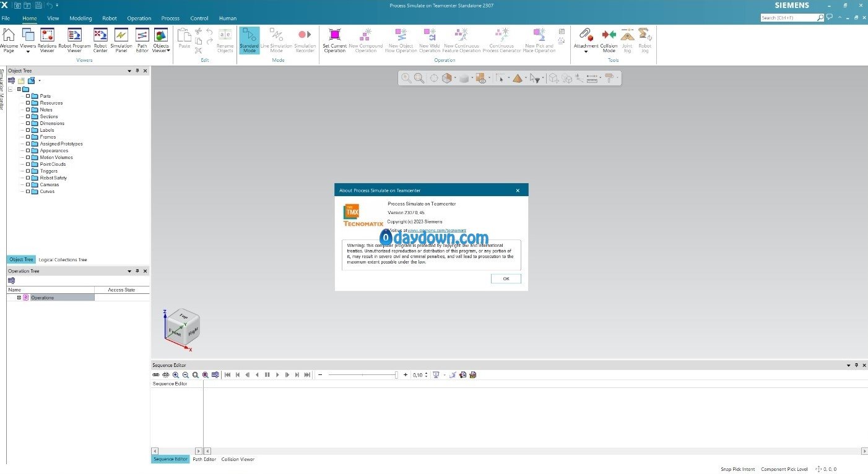This screenshot has width=868, height=474.
Task: Toggle the Parts display checkbox
Action: (x=28, y=96)
